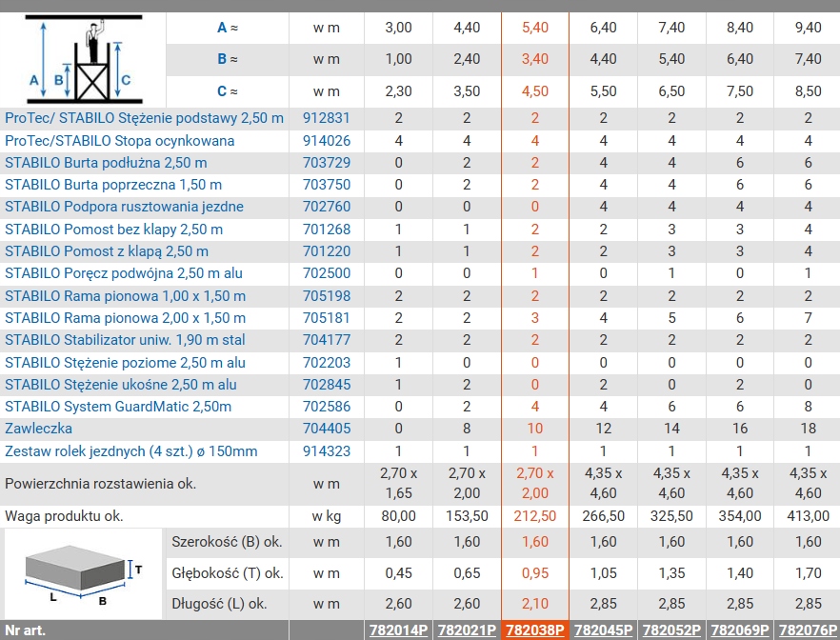Click part number 703729
Screen dimensions: 840x640
click(327, 163)
